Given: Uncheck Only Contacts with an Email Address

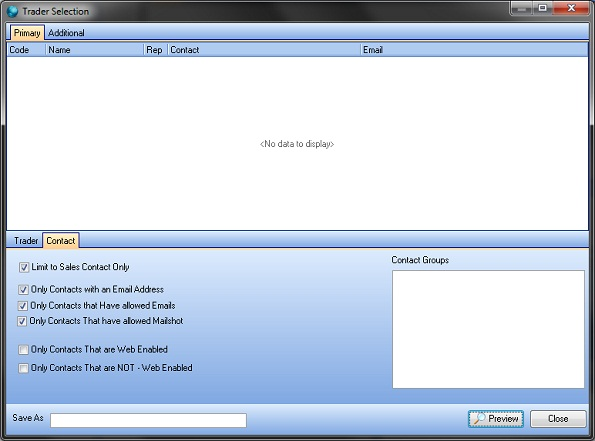Looking at the screenshot, I should click(23, 290).
